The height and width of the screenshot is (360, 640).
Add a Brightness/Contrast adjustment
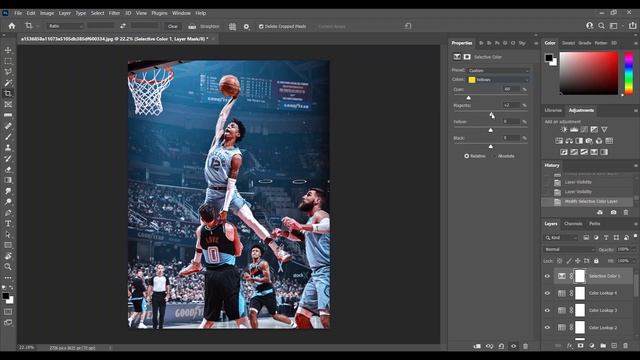tap(564, 130)
